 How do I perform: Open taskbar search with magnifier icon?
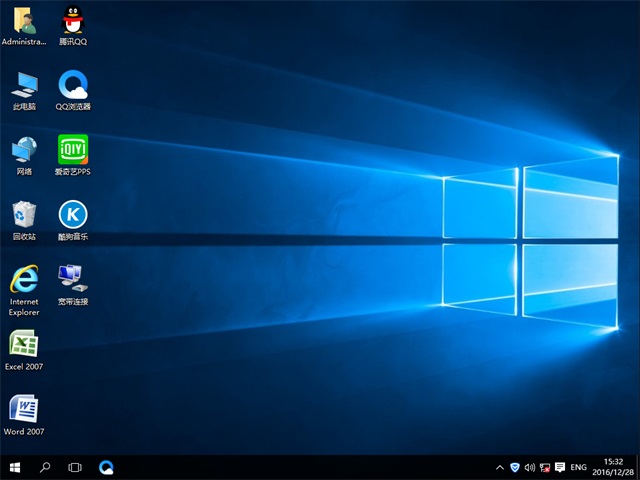[45, 467]
